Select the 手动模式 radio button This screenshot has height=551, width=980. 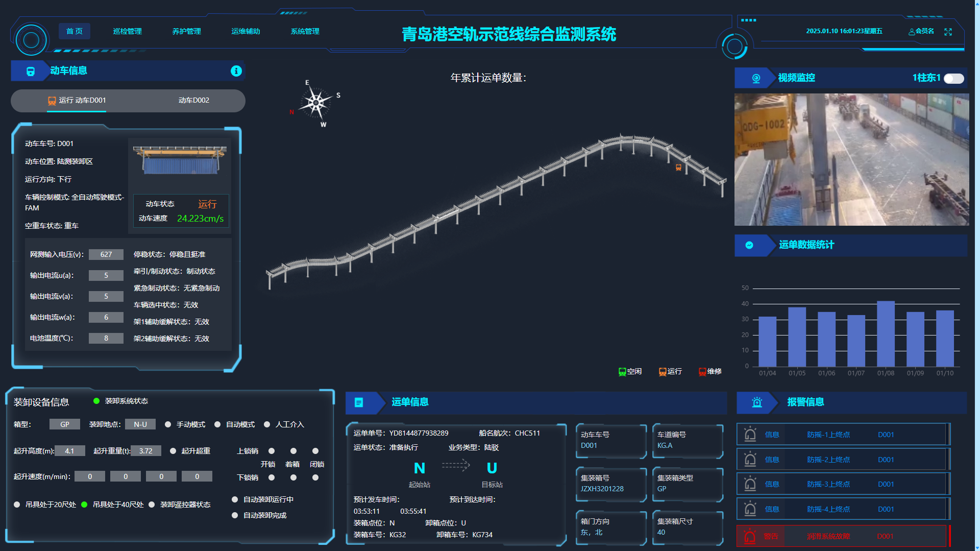coord(168,424)
